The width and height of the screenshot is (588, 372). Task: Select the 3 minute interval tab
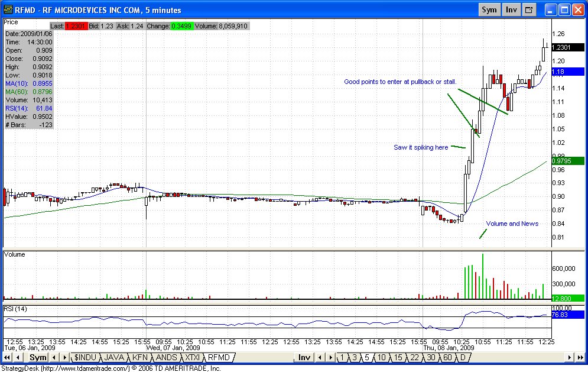click(x=355, y=357)
